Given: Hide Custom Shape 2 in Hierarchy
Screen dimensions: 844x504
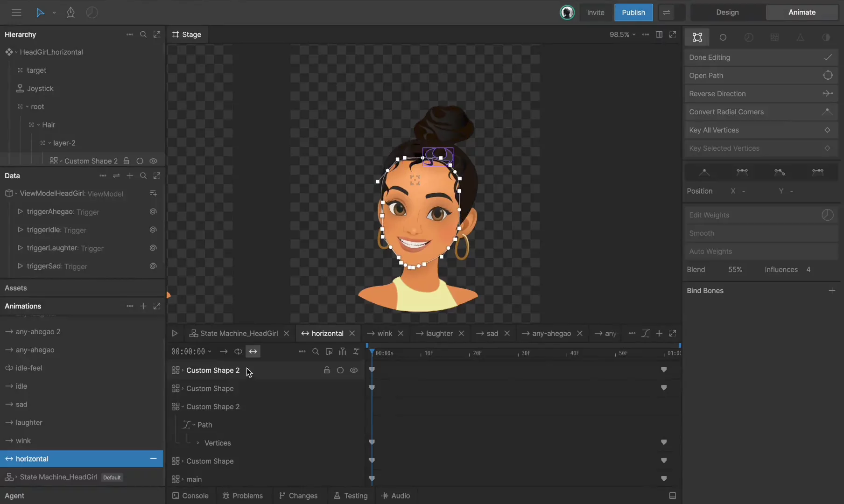Looking at the screenshot, I should point(154,161).
